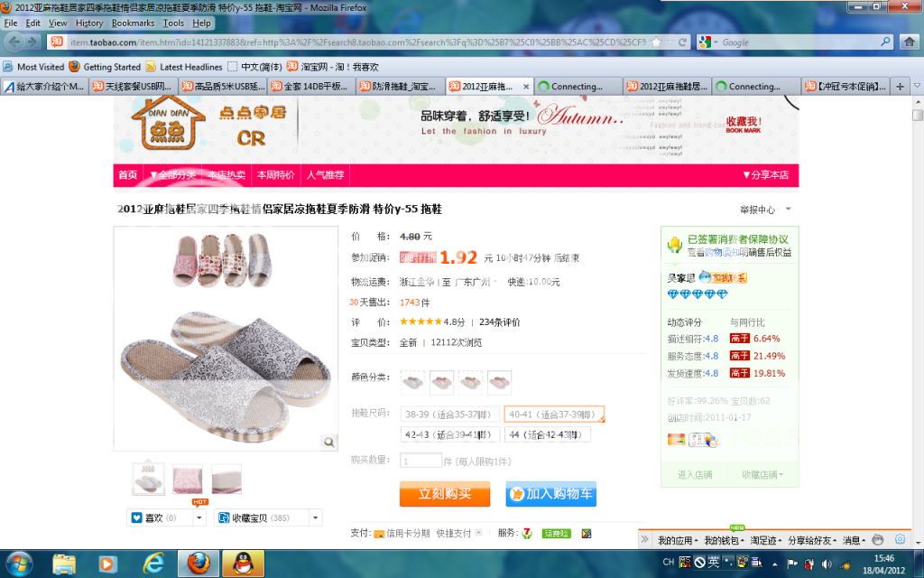Expand 全部分类 category menu

[172, 175]
